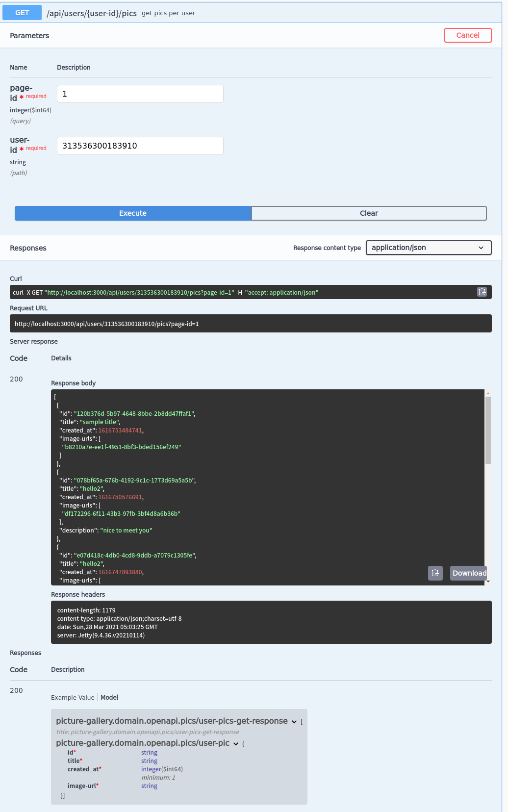The image size is (508, 812).
Task: Click the Execute button
Action: [133, 213]
